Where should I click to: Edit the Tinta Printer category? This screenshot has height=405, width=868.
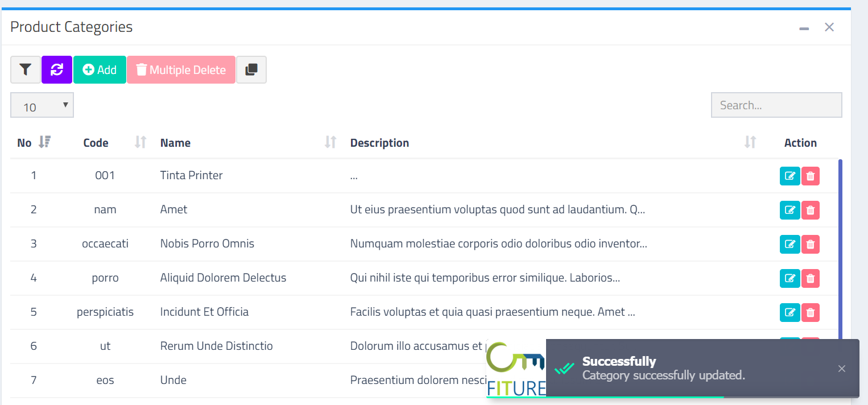point(790,176)
